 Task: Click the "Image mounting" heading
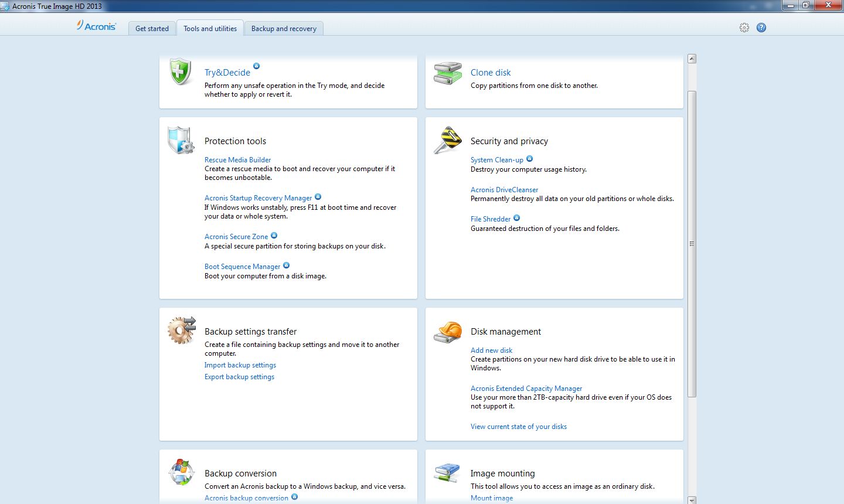(502, 474)
